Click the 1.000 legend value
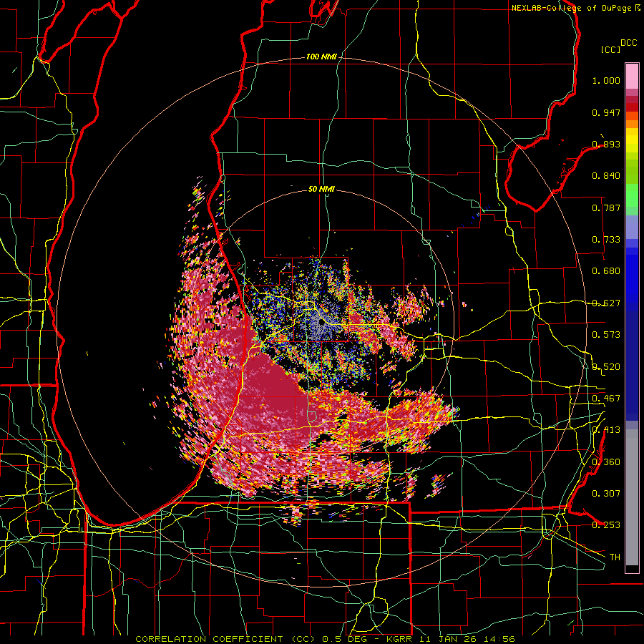Viewport: 644px width, 644px height. click(x=606, y=80)
